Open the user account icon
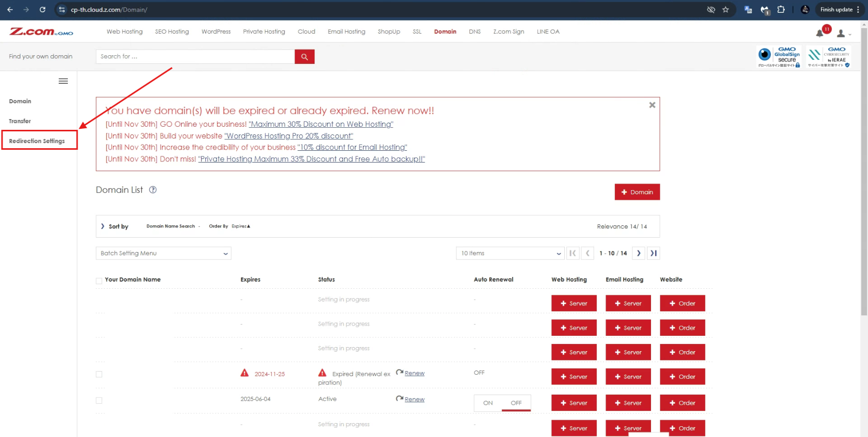Image resolution: width=868 pixels, height=437 pixels. pyautogui.click(x=841, y=33)
